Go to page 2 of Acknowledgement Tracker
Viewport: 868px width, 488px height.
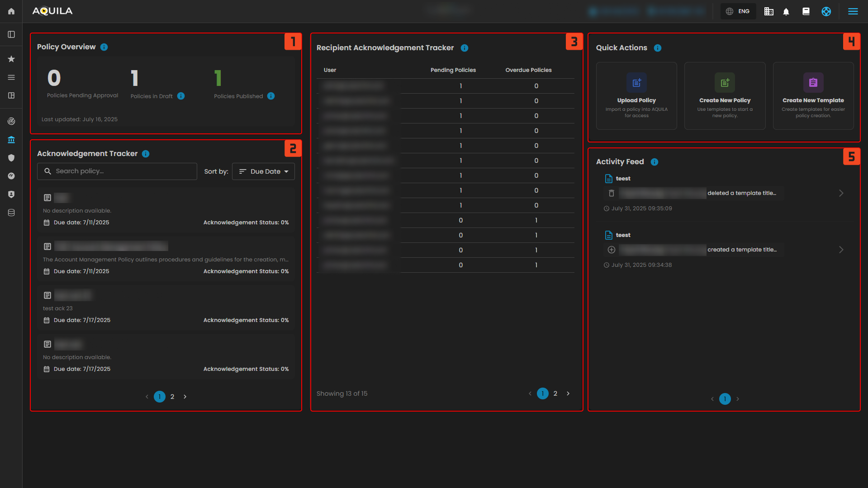(172, 397)
